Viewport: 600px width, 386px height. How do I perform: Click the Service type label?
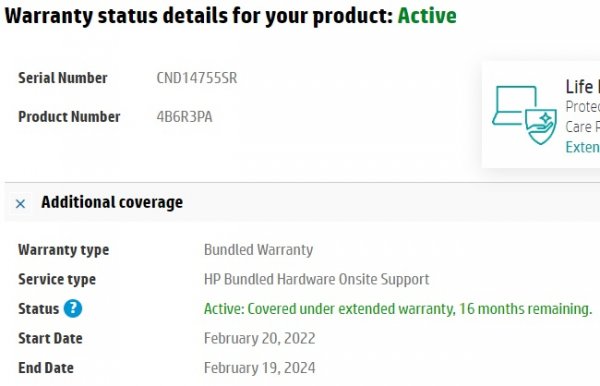pos(57,280)
